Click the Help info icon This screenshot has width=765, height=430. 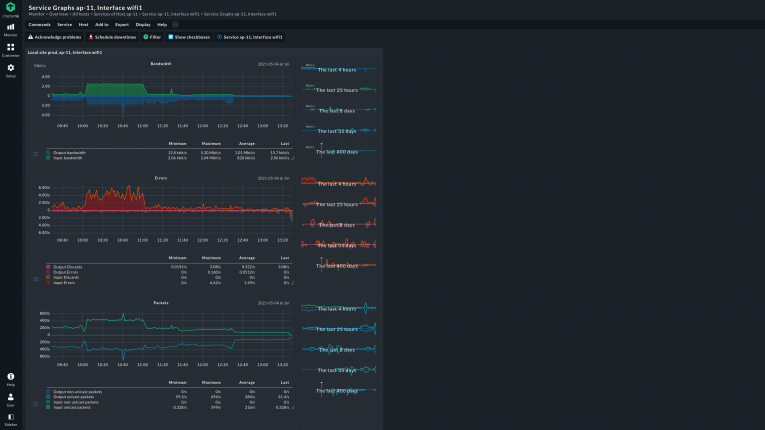11,378
